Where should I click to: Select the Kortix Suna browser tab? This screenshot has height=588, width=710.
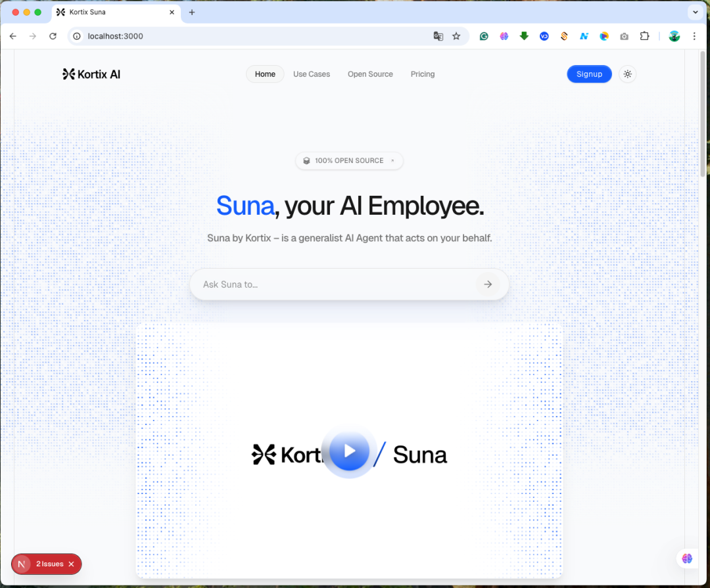[116, 12]
